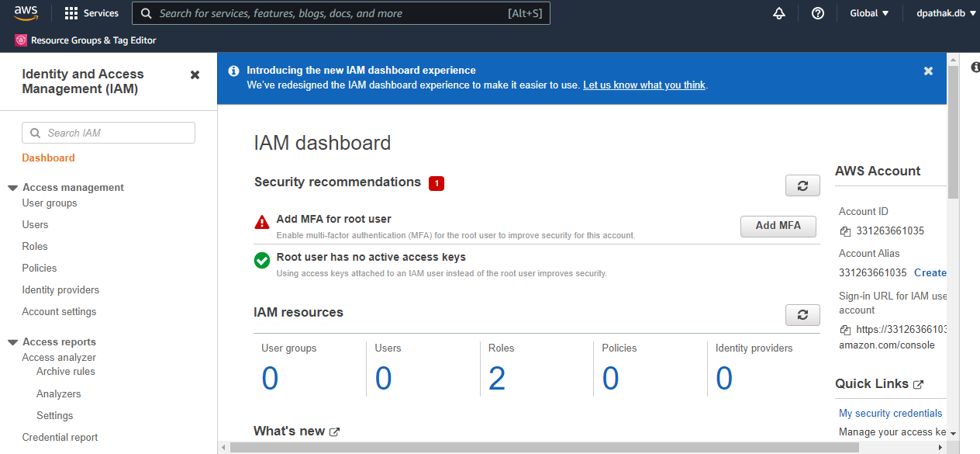This screenshot has width=980, height=454.
Task: Open Account settings in the sidebar
Action: [x=59, y=311]
